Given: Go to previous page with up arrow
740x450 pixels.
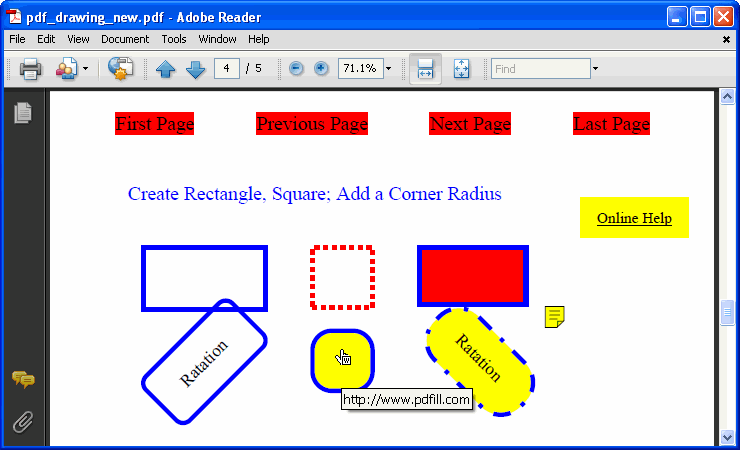Looking at the screenshot, I should tap(166, 69).
